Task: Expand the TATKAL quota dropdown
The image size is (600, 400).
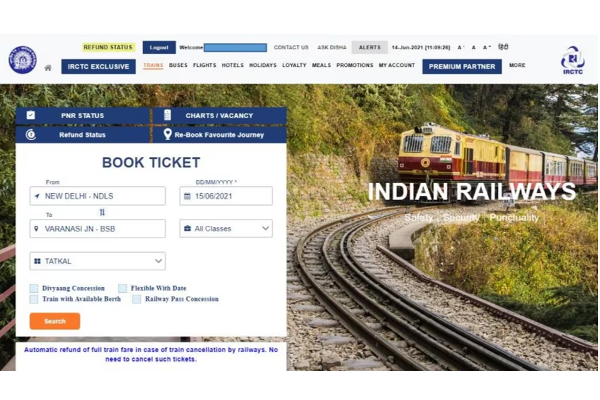Action: pos(98,261)
